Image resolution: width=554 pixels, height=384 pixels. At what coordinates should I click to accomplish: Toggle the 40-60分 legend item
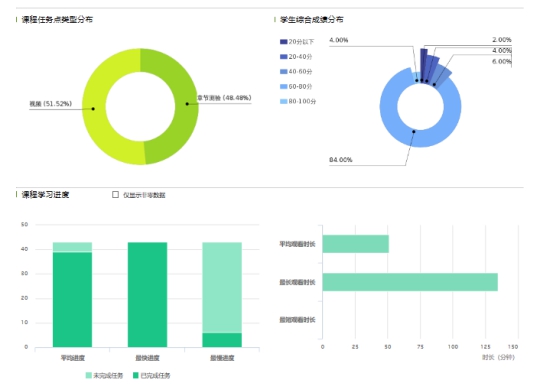click(x=296, y=71)
